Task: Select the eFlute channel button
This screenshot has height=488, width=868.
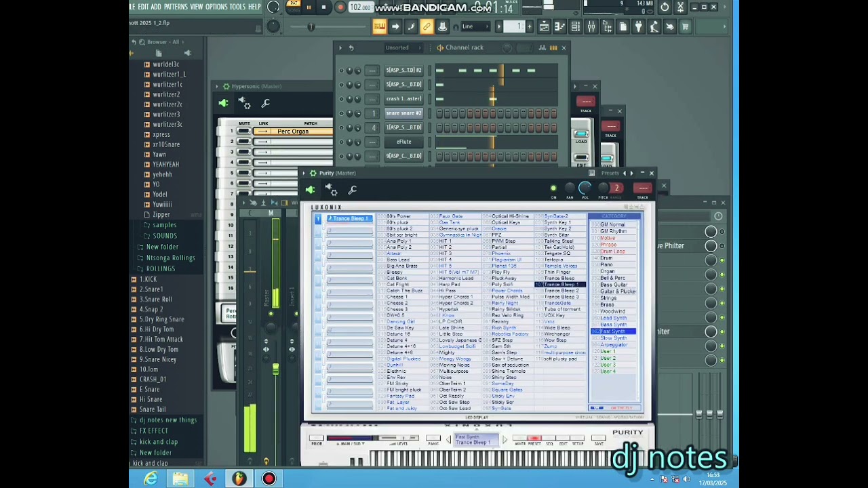Action: 403,142
